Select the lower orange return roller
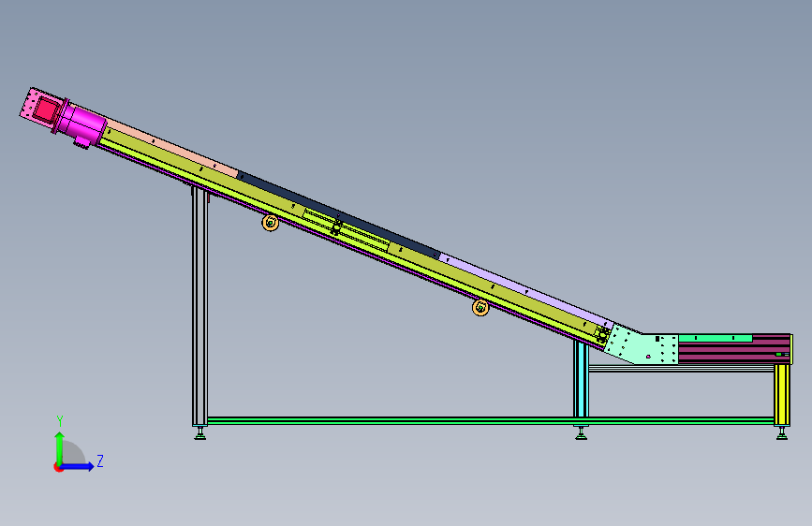Viewport: 812px width, 526px height. [480, 308]
